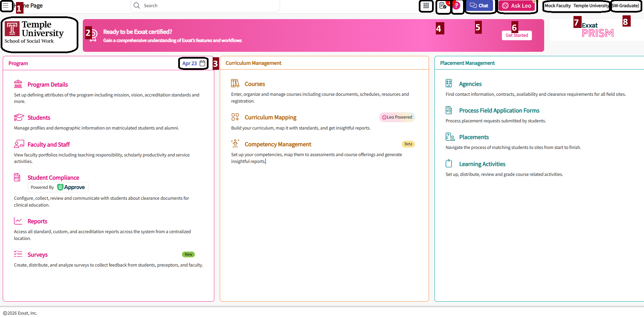The width and height of the screenshot is (644, 317).
Task: Click the Placement Management panel heading
Action: 467,63
